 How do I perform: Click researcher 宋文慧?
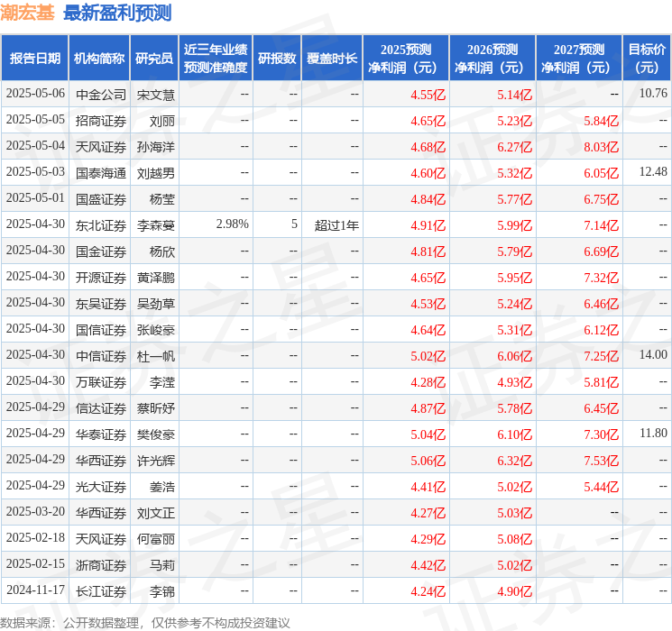156,95
